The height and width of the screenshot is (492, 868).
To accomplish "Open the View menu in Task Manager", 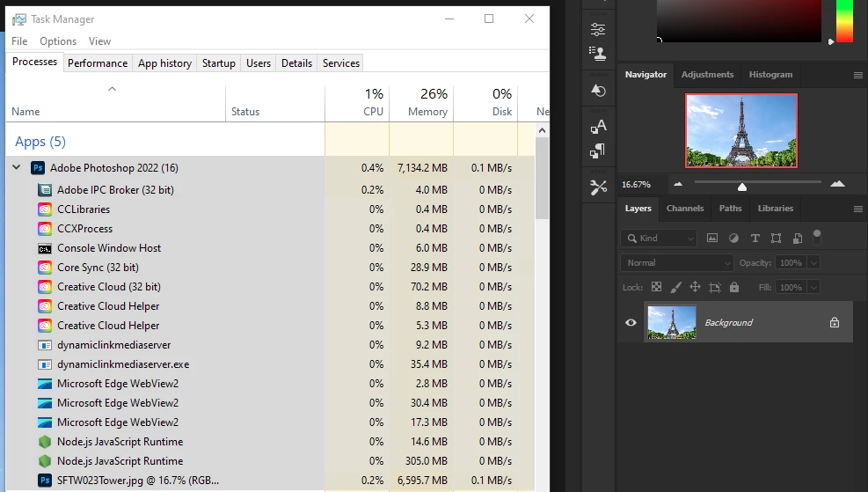I will [x=99, y=41].
